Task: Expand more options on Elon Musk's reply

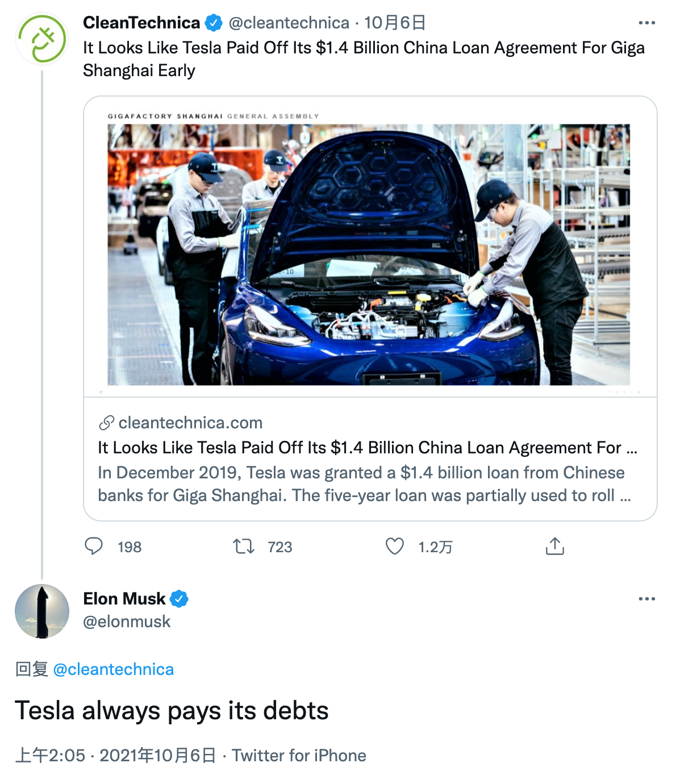Action: 647,599
